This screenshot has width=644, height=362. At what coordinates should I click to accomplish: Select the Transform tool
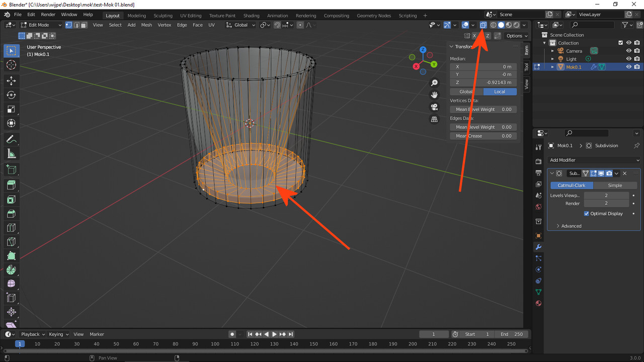click(12, 123)
